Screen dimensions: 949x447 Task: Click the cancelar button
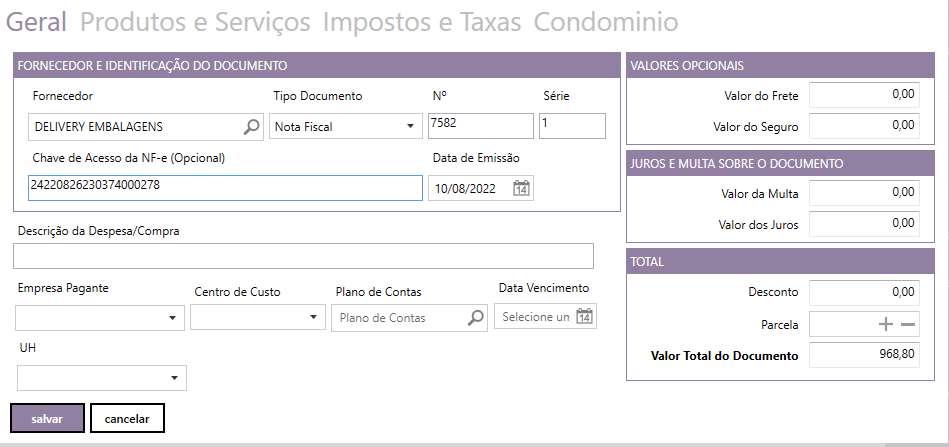(127, 418)
